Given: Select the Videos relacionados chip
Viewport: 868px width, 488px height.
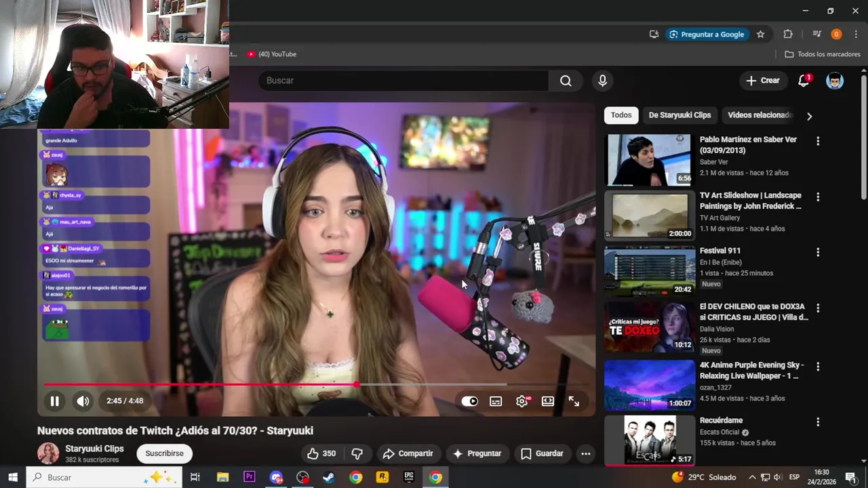Looking at the screenshot, I should click(x=760, y=115).
